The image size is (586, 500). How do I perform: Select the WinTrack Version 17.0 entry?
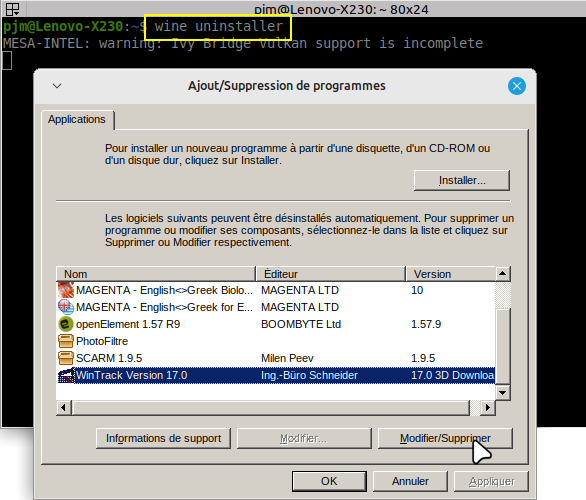[x=276, y=375]
